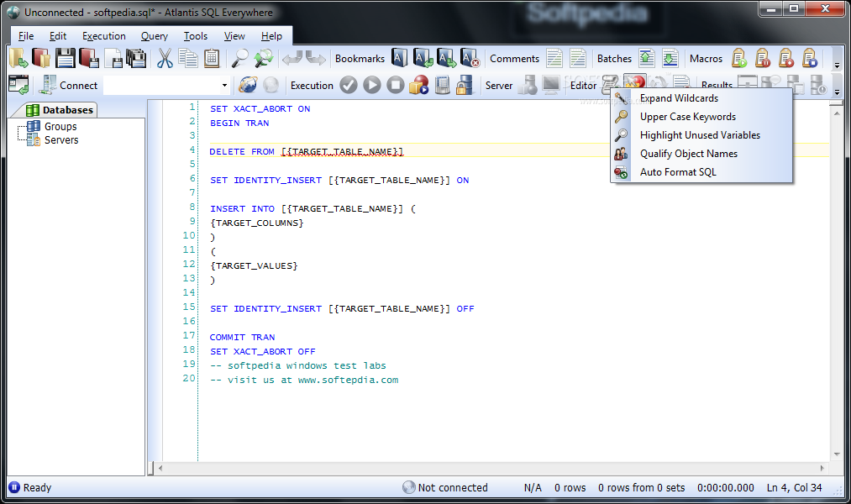
Task: Choose Expand Wildcards from the dropdown
Action: pos(701,98)
